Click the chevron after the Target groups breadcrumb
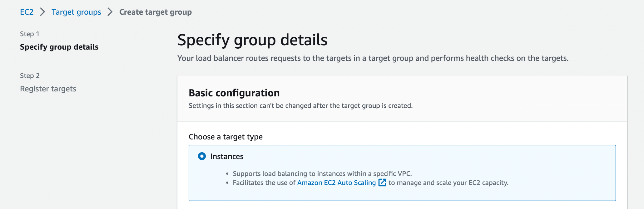This screenshot has height=209, width=644. 110,12
